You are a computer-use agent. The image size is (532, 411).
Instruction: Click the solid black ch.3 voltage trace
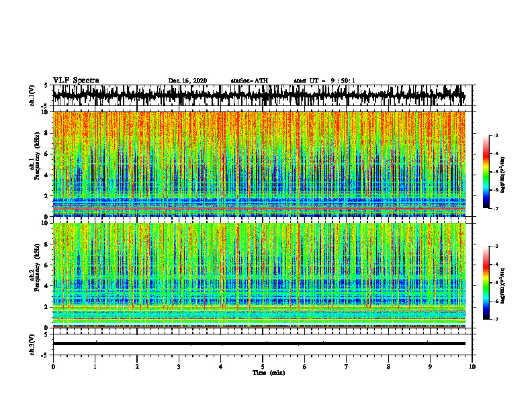(259, 344)
